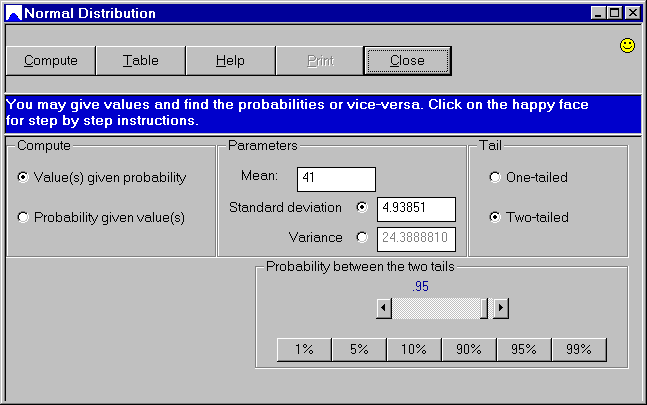Screen dimensions: 647x405
Task: Click the app icon in title bar
Action: 13,13
